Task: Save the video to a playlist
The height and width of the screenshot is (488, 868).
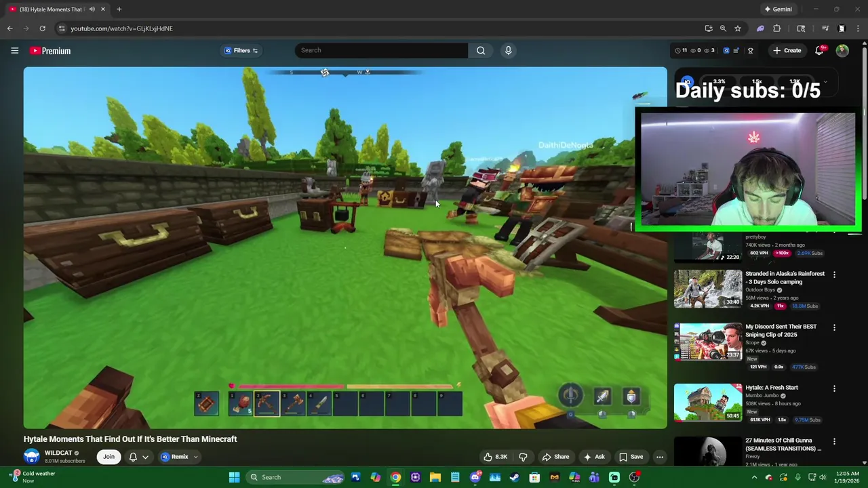Action: pyautogui.click(x=631, y=457)
